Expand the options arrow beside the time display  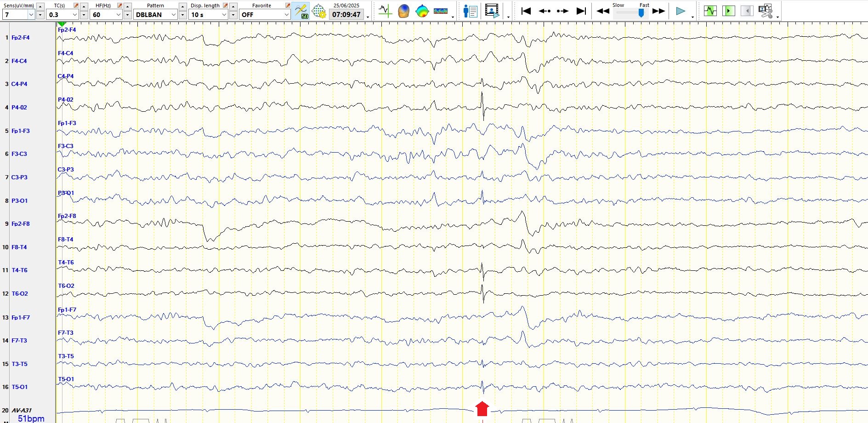[368, 17]
